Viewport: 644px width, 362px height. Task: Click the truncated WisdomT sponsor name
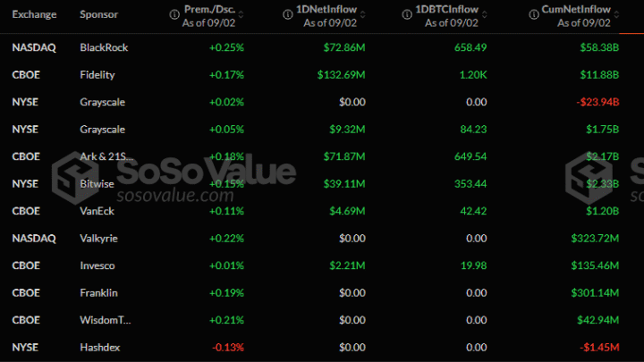pos(106,320)
